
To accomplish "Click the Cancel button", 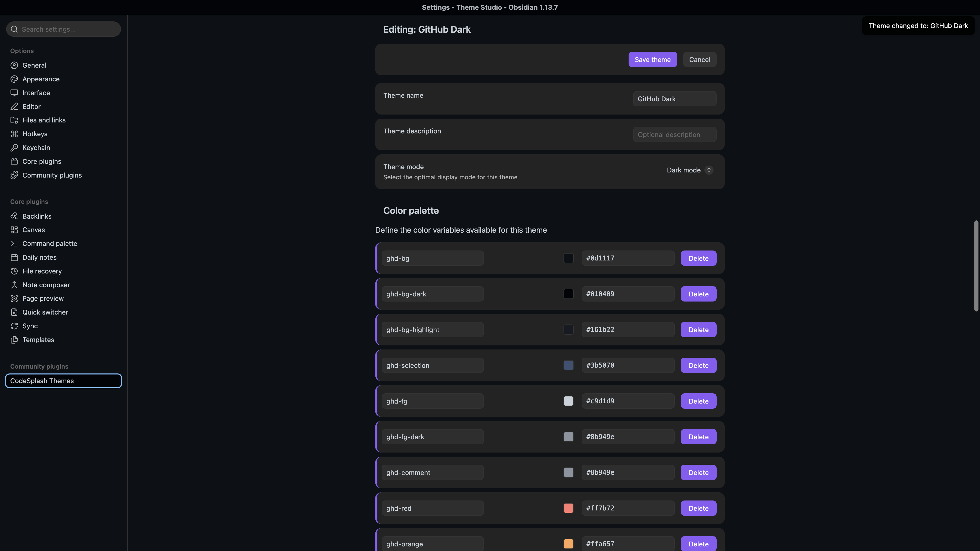I will 699,59.
